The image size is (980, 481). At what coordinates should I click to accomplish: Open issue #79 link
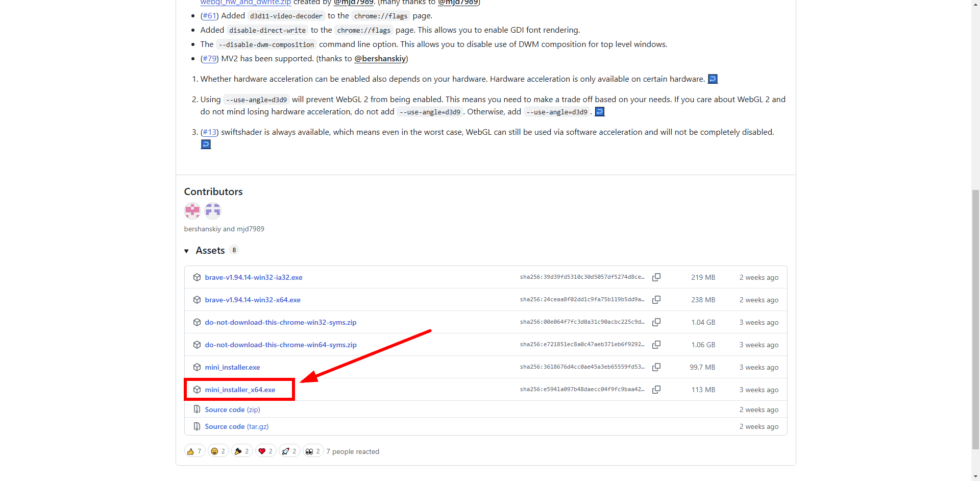pyautogui.click(x=209, y=59)
